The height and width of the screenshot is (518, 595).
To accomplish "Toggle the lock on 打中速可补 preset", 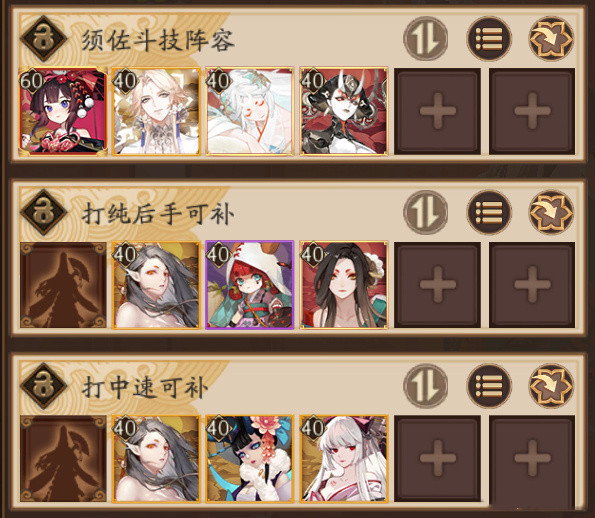I will tap(43, 386).
